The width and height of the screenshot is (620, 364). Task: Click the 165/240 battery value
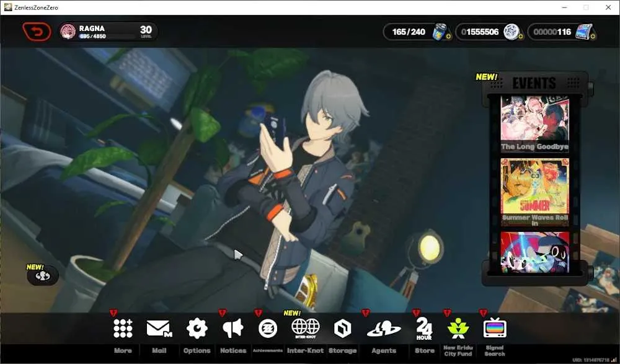coord(409,32)
